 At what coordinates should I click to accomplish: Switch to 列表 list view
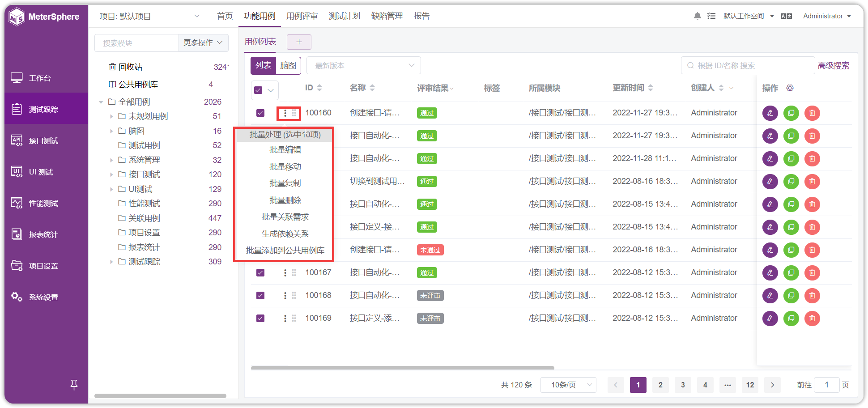[x=263, y=65]
